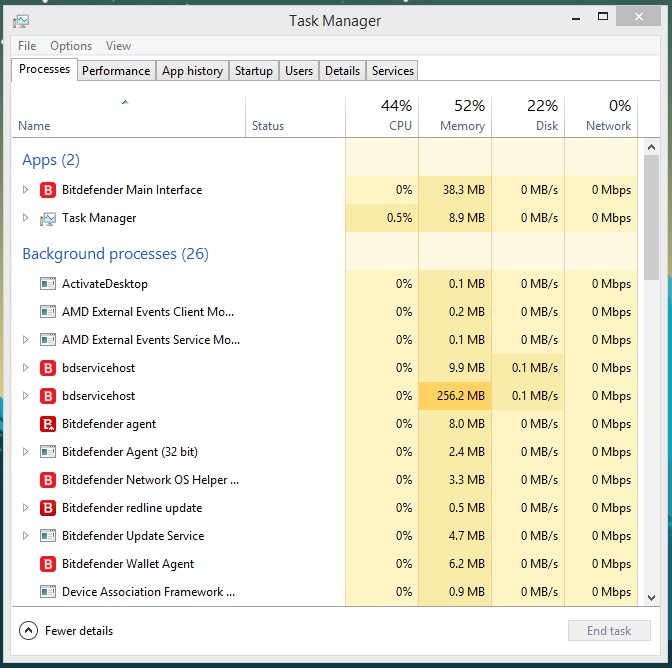
Task: Click the icon of bdservicehost using 9.9 MB
Action: click(48, 368)
